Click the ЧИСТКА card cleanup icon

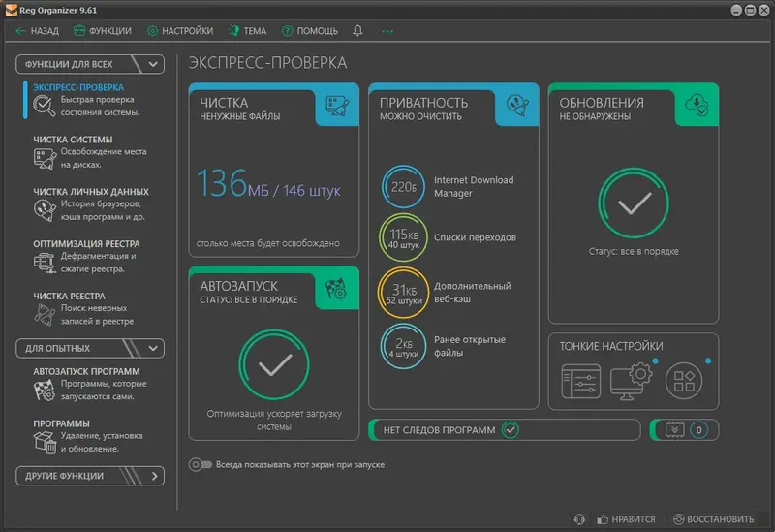(337, 106)
